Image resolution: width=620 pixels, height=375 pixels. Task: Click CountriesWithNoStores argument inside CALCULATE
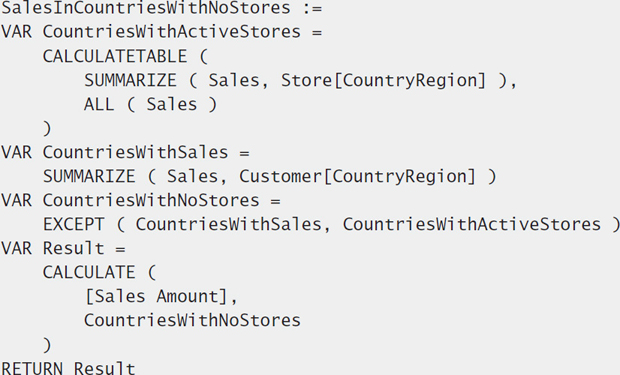click(192, 320)
